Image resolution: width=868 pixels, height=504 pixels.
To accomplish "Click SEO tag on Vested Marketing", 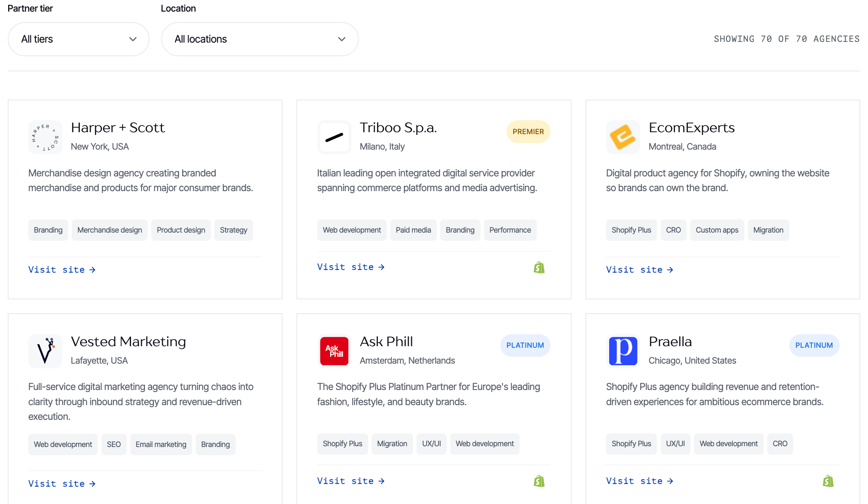I will (114, 445).
